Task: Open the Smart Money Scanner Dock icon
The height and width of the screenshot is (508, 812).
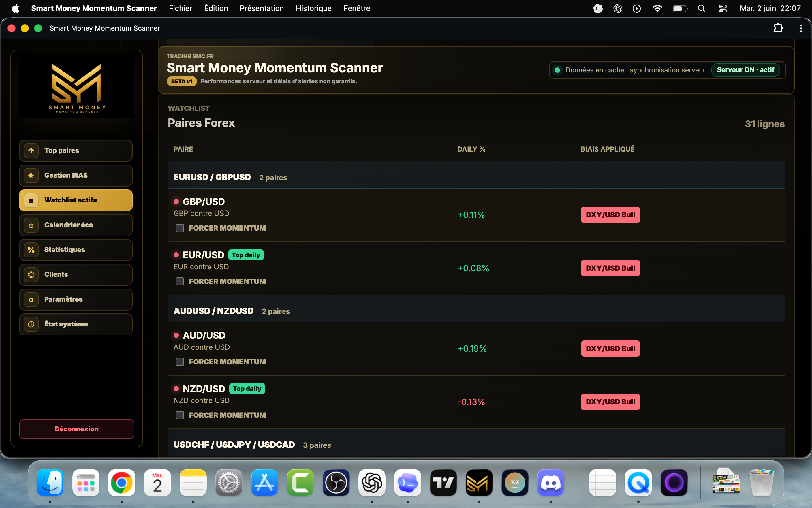Action: (x=479, y=482)
